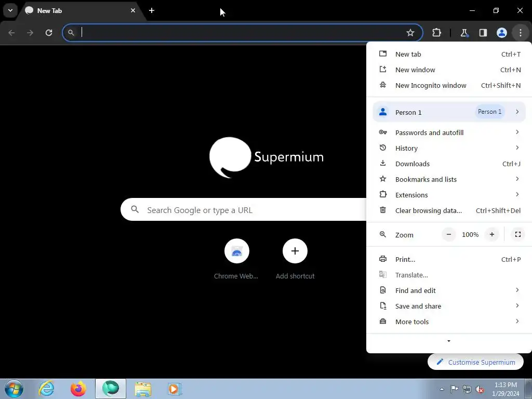Click the Supermium taskbar icon

coord(111,389)
